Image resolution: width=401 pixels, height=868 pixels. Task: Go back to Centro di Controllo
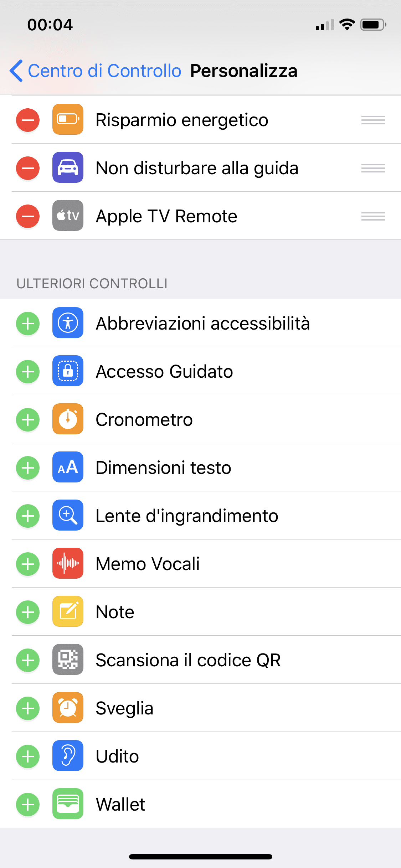(x=104, y=71)
